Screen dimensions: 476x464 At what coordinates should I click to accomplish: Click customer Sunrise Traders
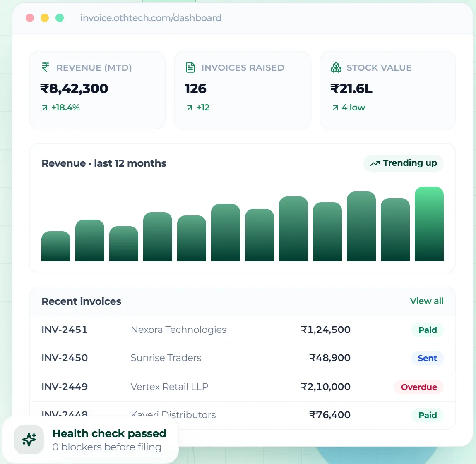[166, 358]
